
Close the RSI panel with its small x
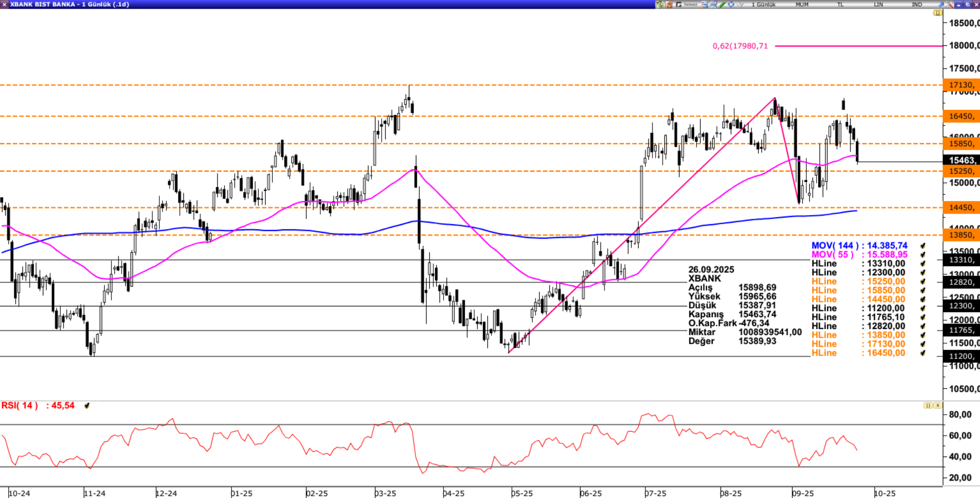pyautogui.click(x=938, y=406)
